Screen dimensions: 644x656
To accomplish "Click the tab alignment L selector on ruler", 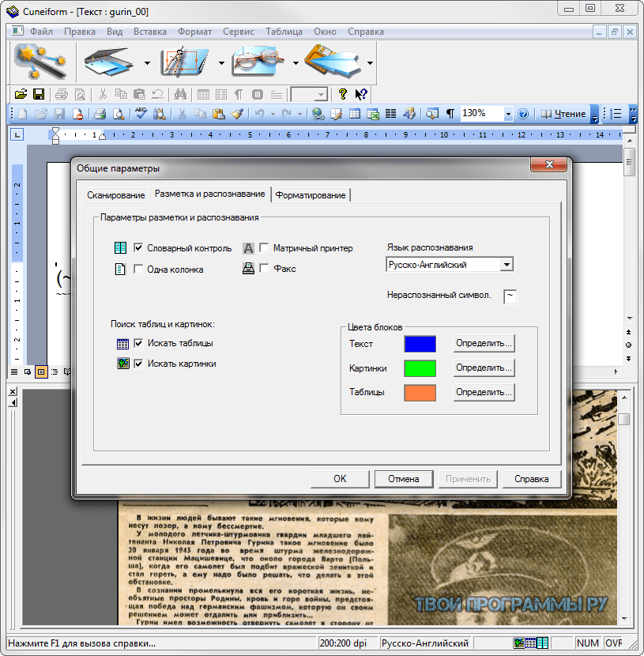I will pos(17,134).
